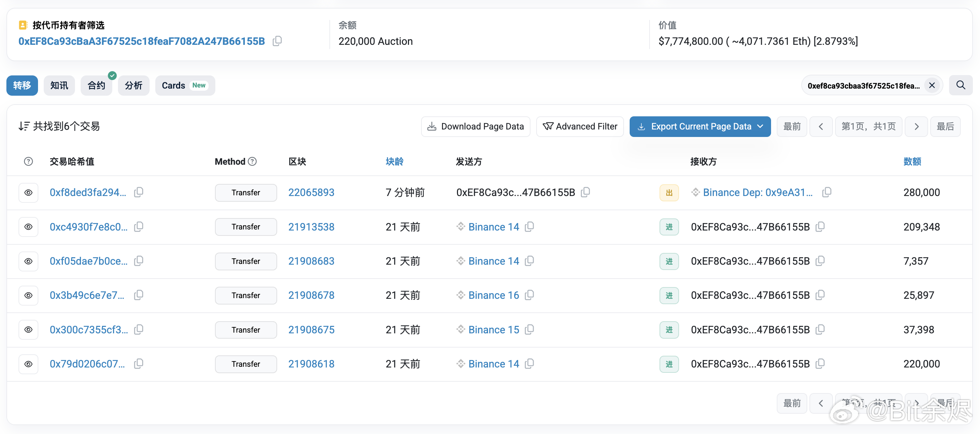Click the bottom 最前 first page button

792,403
